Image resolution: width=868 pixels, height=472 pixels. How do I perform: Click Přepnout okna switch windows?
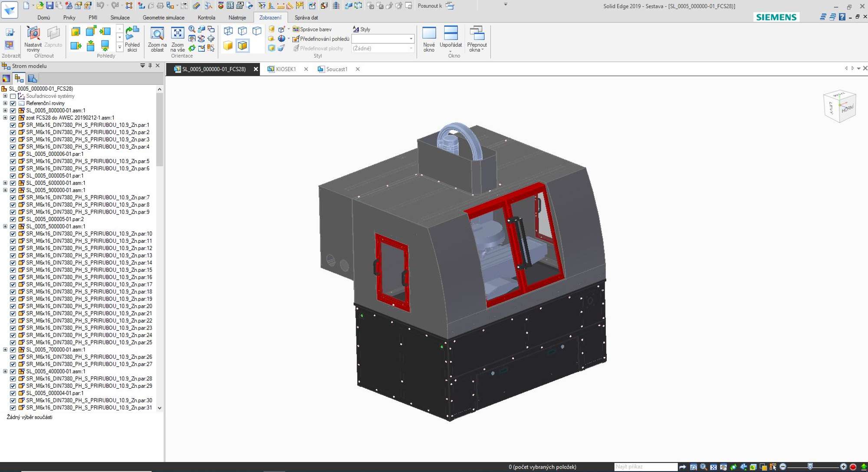click(477, 39)
